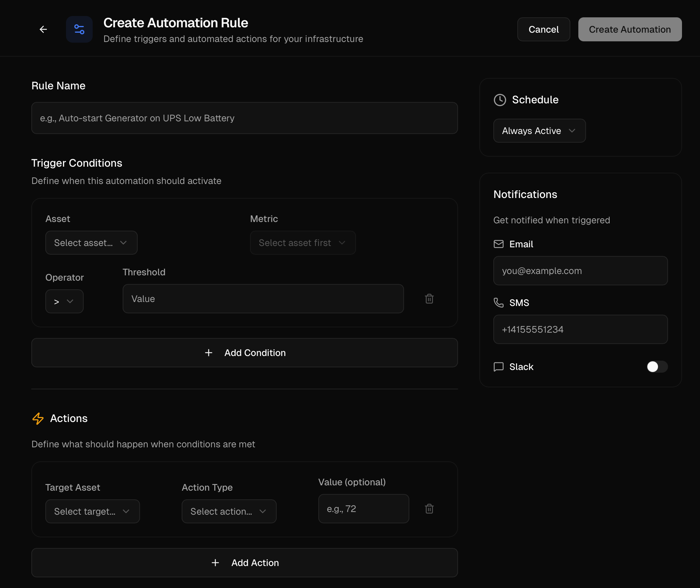
Task: Delete the action row with trash icon
Action: tap(429, 509)
